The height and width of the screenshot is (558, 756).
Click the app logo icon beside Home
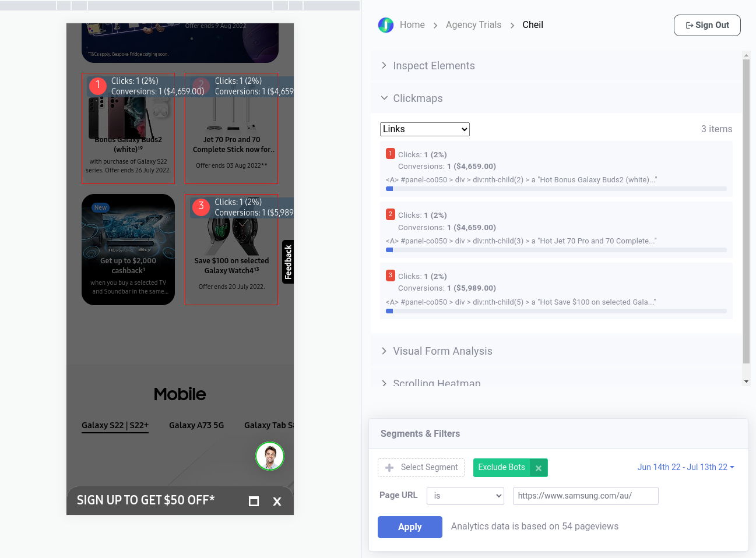[x=385, y=25]
